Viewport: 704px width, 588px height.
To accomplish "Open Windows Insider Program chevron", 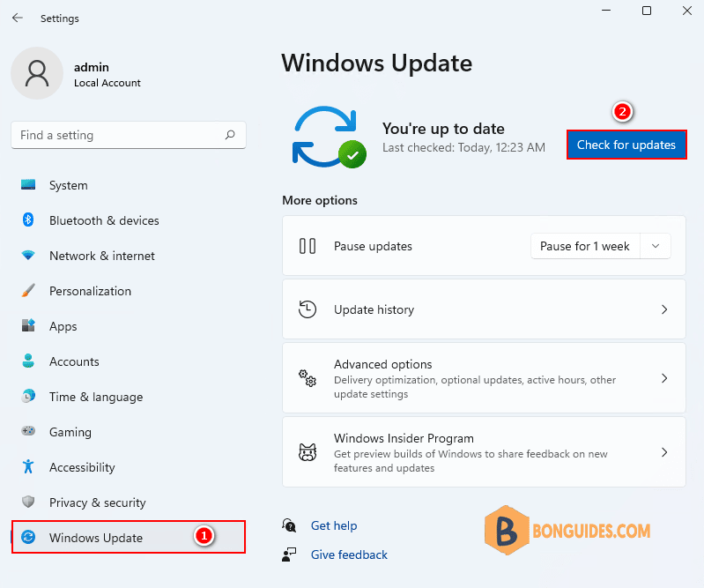I will pyautogui.click(x=664, y=452).
